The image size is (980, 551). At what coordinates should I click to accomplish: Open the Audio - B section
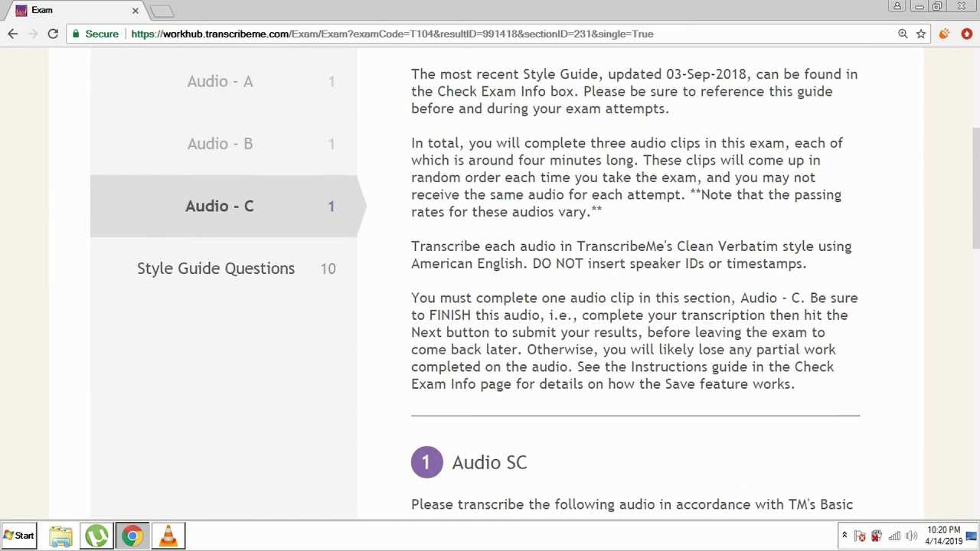tap(224, 144)
